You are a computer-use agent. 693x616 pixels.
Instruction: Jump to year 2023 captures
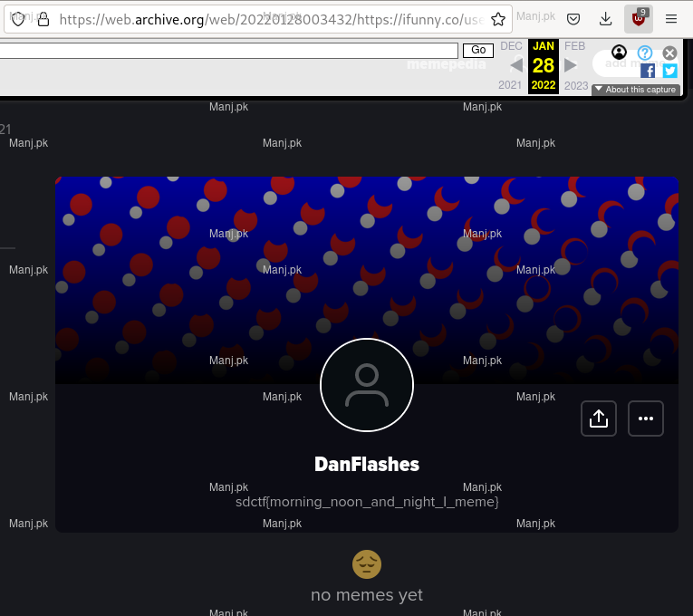click(576, 85)
